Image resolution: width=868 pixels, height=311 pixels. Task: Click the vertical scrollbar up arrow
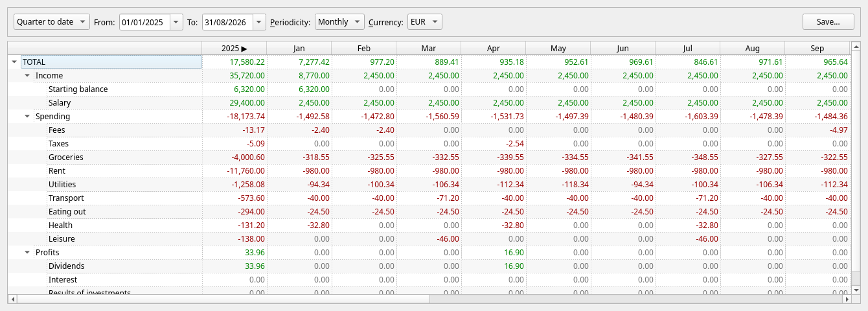click(x=855, y=46)
